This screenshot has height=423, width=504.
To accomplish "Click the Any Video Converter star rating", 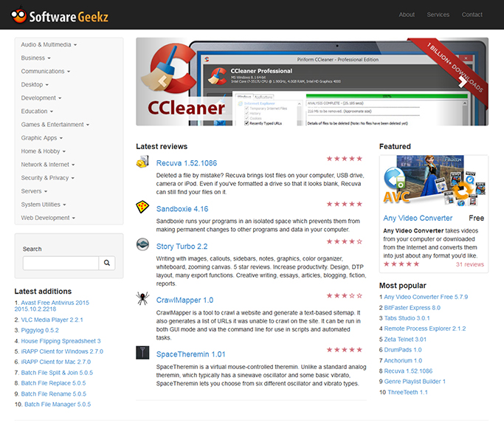I will tap(401, 264).
